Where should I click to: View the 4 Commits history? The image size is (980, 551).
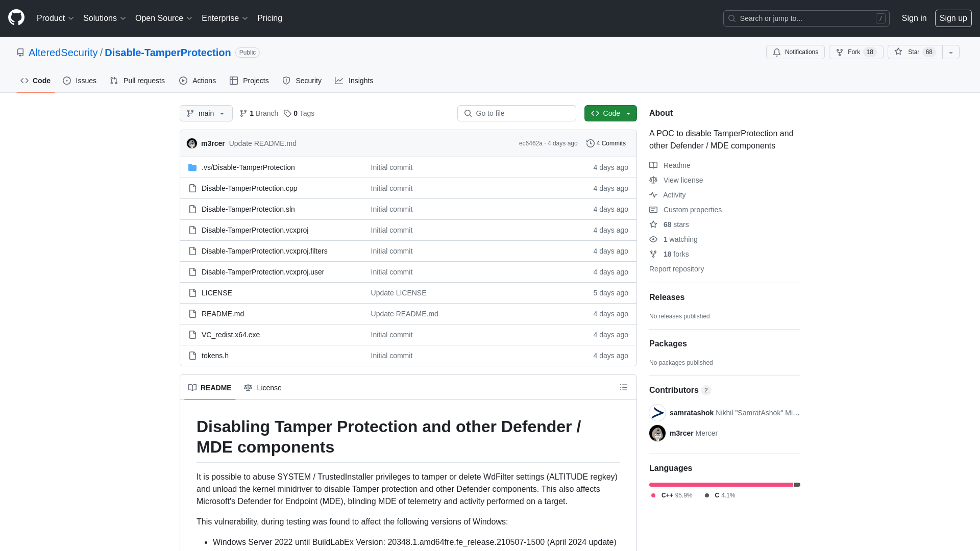click(606, 143)
